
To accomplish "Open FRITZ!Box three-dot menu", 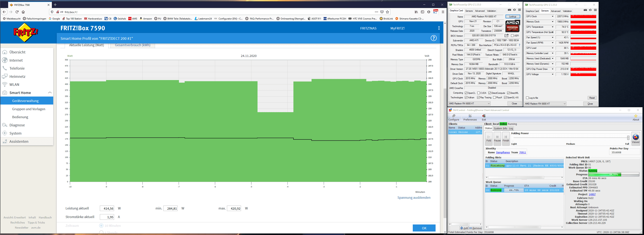I will 439,28.
